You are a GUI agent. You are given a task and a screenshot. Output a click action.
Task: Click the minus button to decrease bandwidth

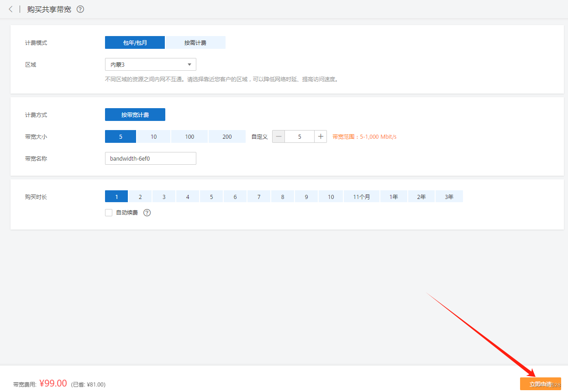pyautogui.click(x=279, y=136)
